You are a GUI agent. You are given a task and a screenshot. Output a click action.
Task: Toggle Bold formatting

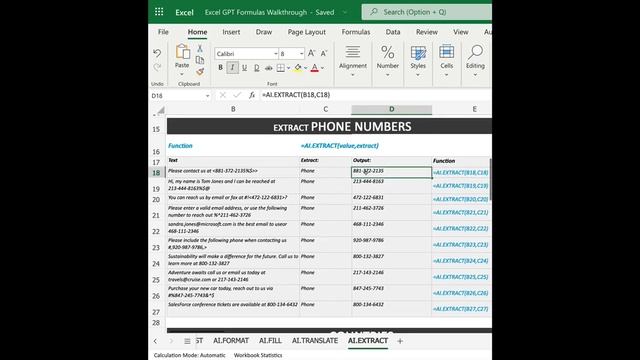tap(220, 68)
